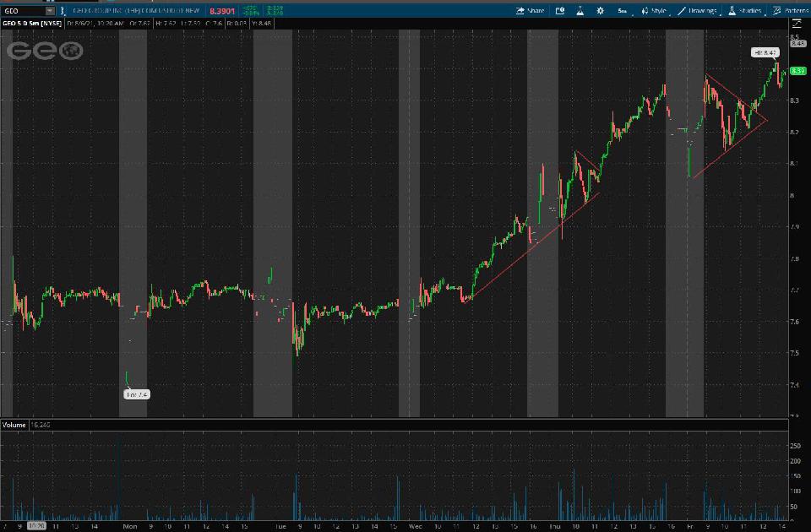Click the Studies beaker icon

click(x=731, y=11)
